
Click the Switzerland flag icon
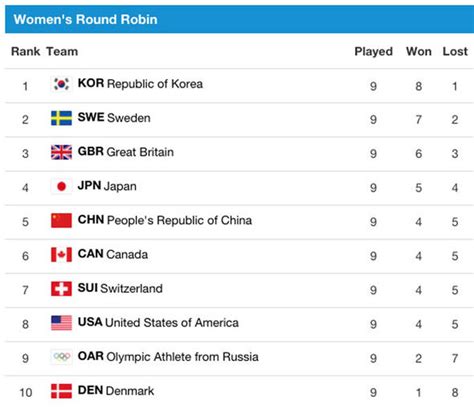click(x=61, y=289)
